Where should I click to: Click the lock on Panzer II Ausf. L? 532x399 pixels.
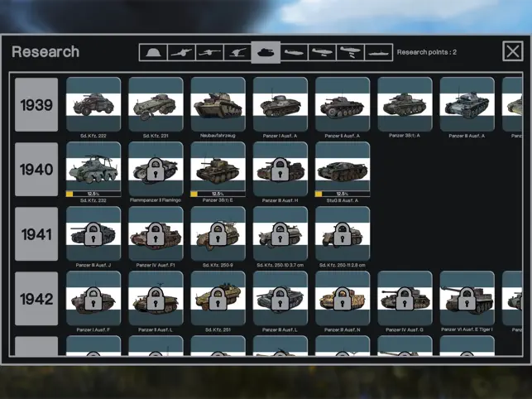point(156,299)
